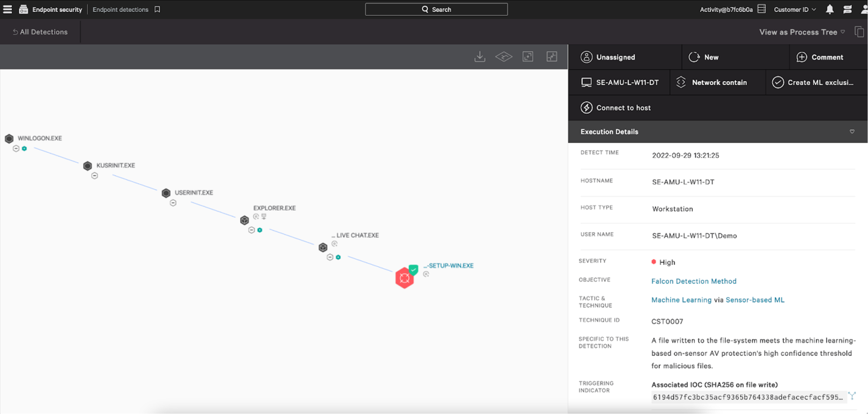The image size is (868, 414).
Task: Open the user profile icon
Action: pos(865,9)
